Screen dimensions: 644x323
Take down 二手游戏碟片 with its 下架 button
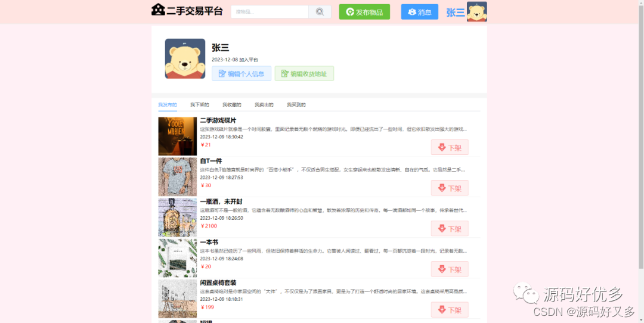(450, 147)
